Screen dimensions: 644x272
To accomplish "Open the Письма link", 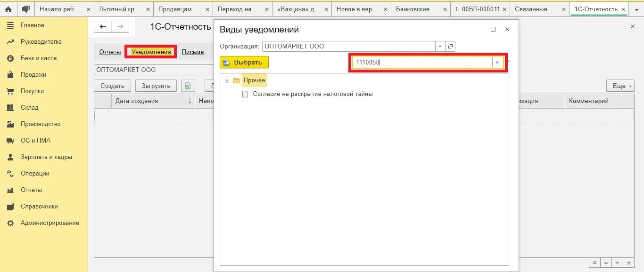I will point(193,52).
